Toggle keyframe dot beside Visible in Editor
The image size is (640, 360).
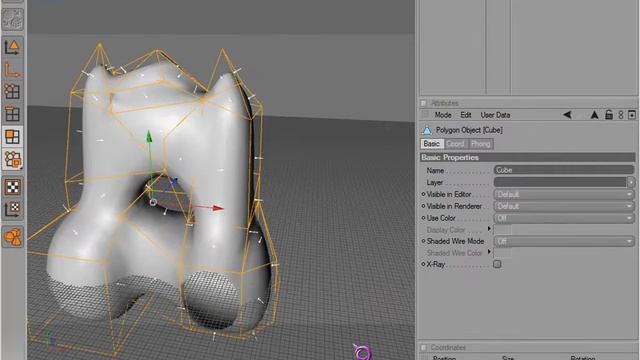click(423, 194)
